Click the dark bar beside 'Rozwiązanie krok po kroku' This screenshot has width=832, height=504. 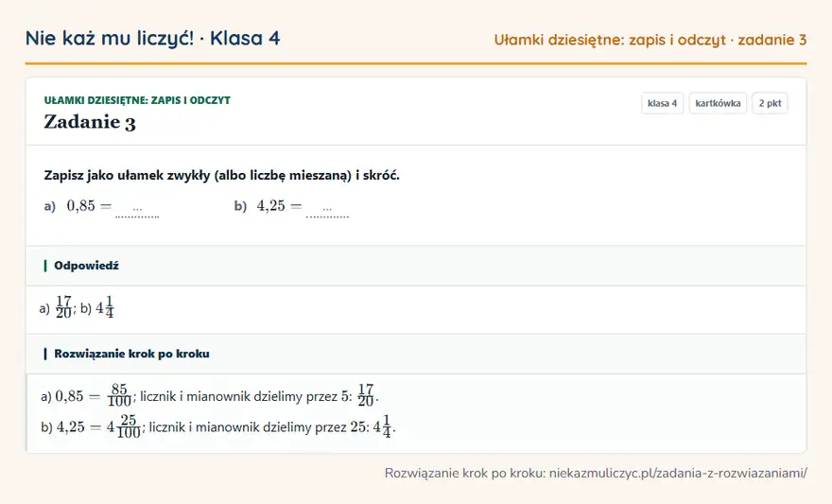(x=45, y=354)
